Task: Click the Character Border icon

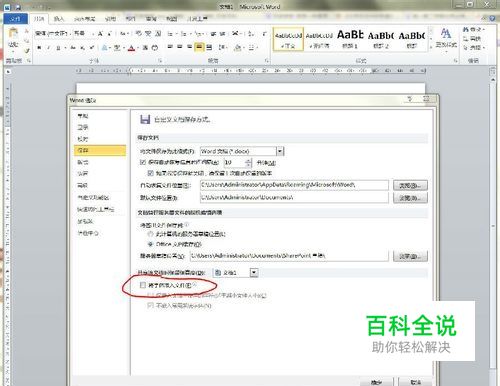Action: (158, 34)
